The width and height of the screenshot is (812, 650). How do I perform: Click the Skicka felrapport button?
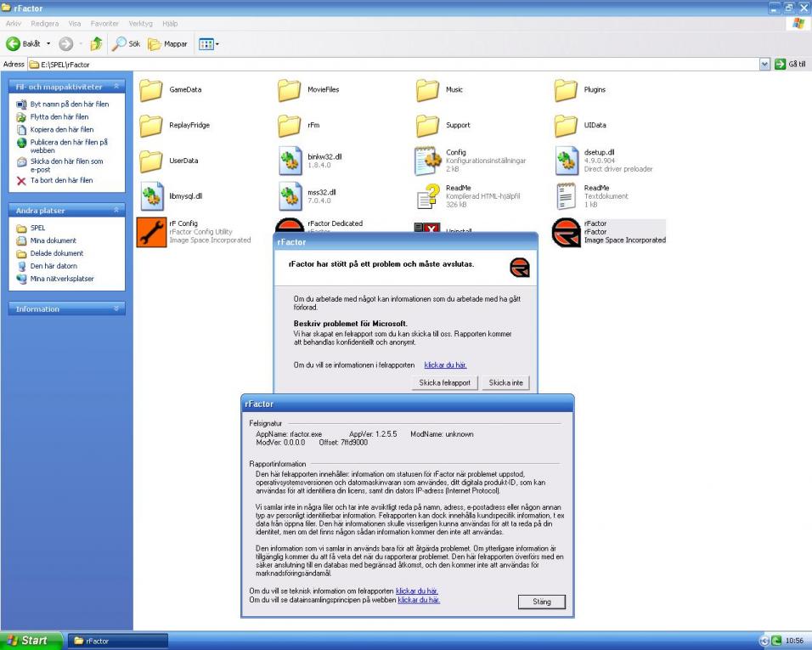click(444, 383)
